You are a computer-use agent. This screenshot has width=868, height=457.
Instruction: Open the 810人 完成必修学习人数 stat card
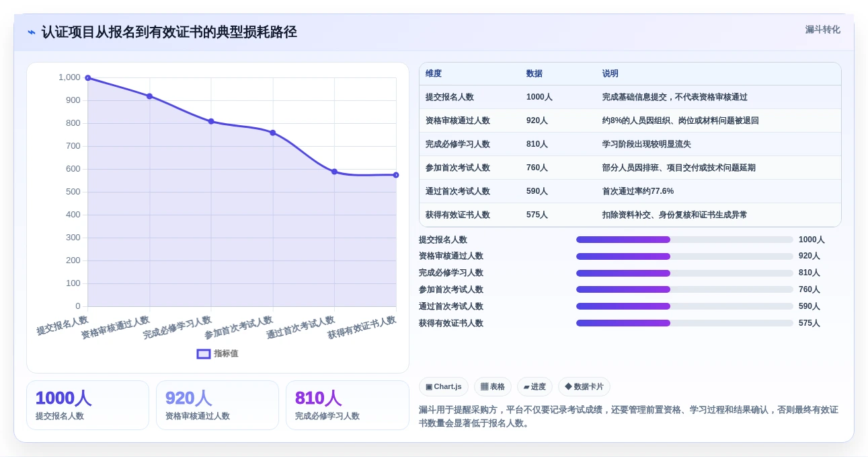click(x=348, y=405)
